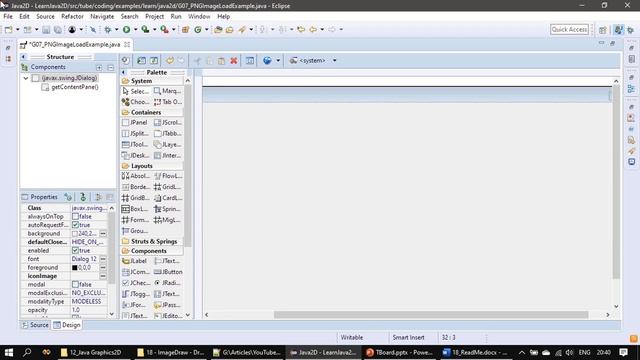Choose Absolute layout from Layouts
640x360 pixels.
[x=136, y=176]
